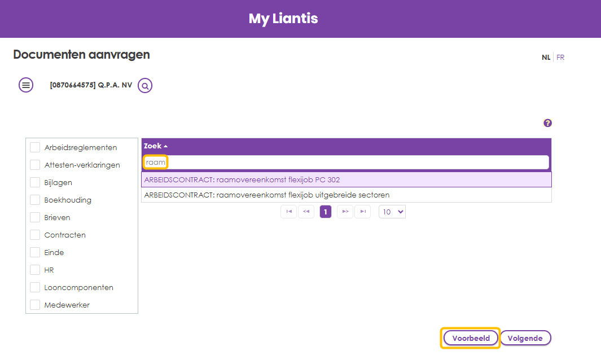Go to next page of results
The width and height of the screenshot is (601, 364).
pos(345,212)
